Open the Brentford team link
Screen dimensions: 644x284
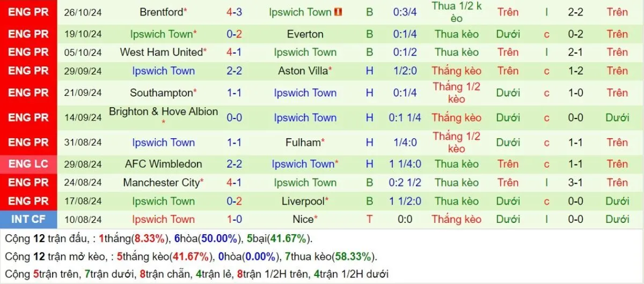tap(161, 12)
